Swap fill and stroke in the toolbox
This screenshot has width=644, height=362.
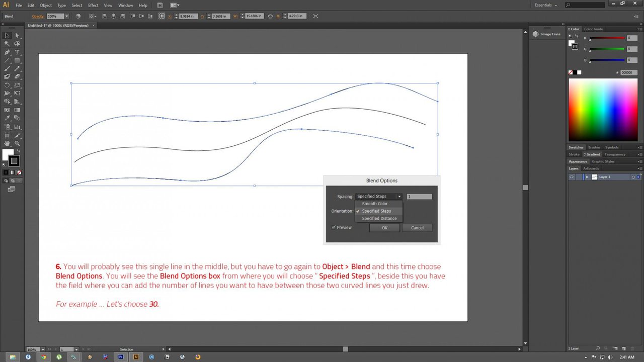point(19,151)
